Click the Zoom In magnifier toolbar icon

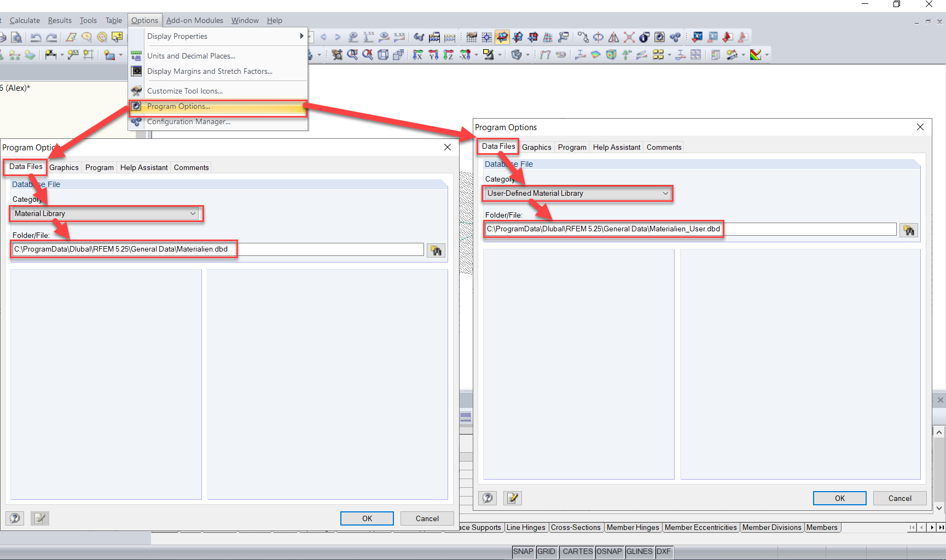(353, 55)
